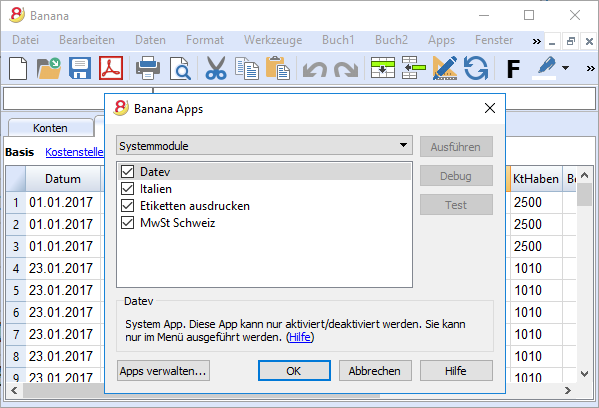The width and height of the screenshot is (599, 408).
Task: Close the Banana Apps dialog
Action: click(490, 108)
